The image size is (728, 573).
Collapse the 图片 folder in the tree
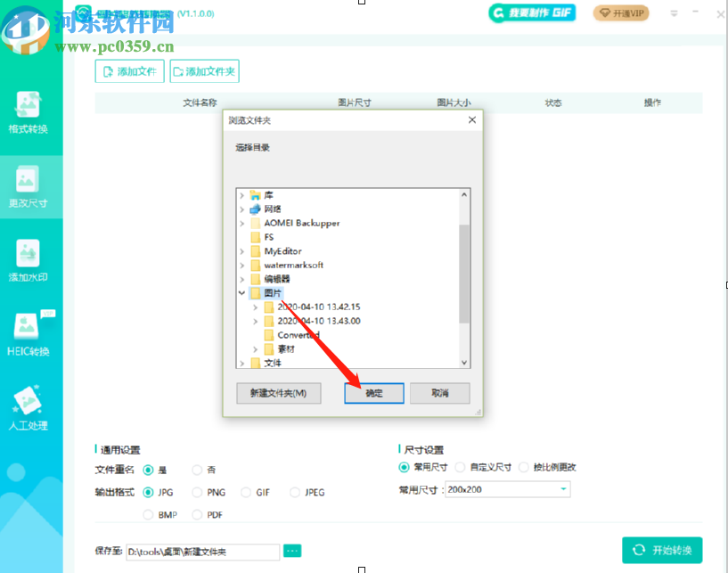tap(241, 292)
